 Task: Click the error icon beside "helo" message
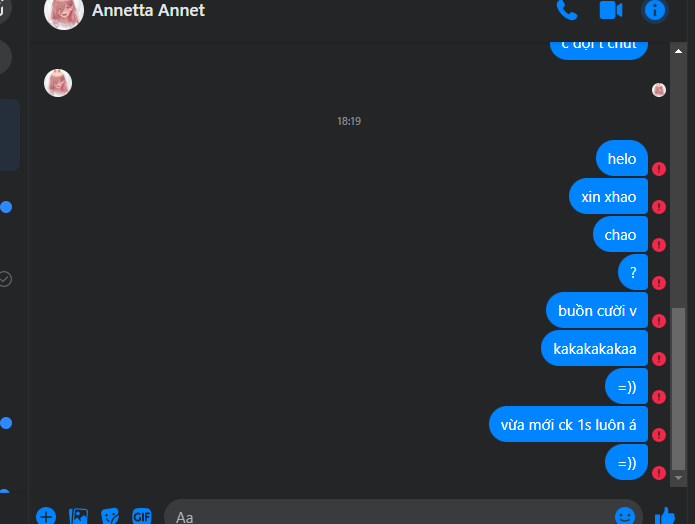(659, 169)
